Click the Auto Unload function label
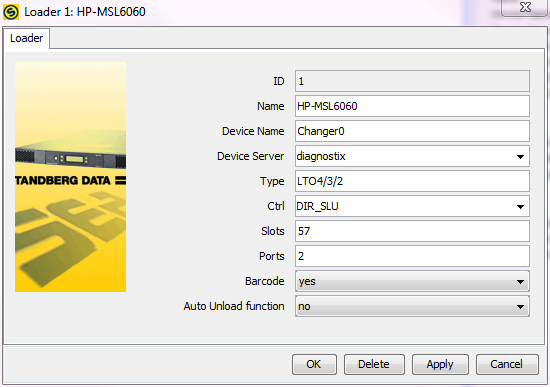 click(234, 306)
